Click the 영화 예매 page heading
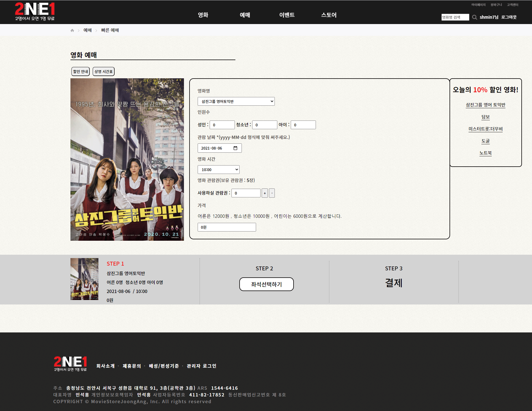Viewport: 532px width, 411px height. coord(84,55)
